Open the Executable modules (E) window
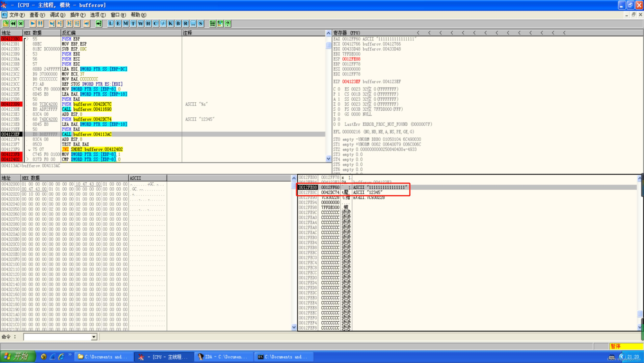 pyautogui.click(x=118, y=23)
